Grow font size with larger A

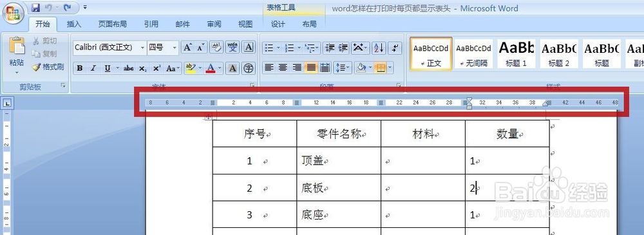(187, 48)
